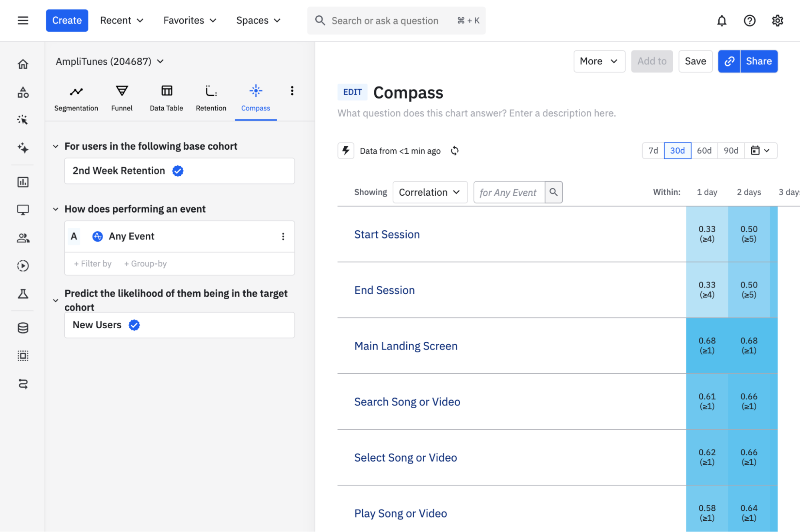The height and width of the screenshot is (532, 800).
Task: Select the 7d date range
Action: [x=653, y=151]
